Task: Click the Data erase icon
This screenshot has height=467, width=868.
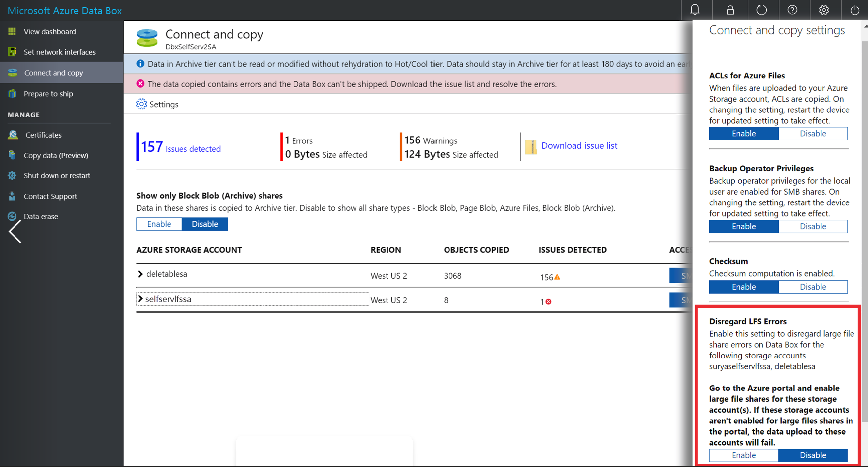Action: 13,216
